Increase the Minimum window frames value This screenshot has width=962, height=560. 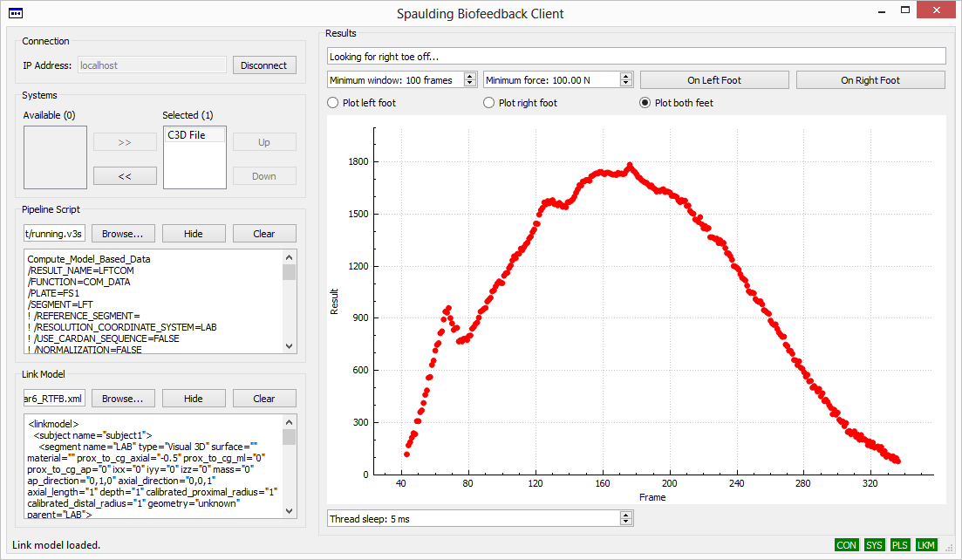[470, 77]
